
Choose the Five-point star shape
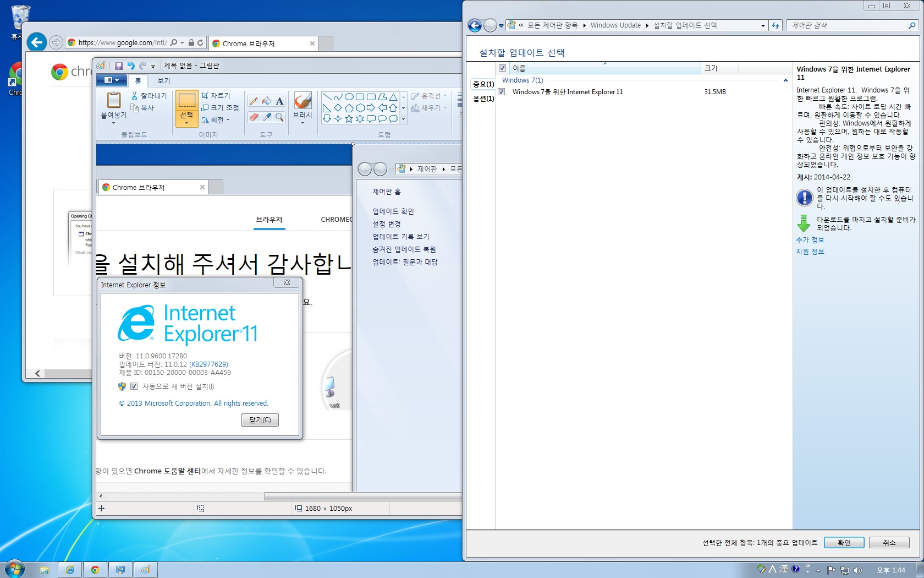click(349, 119)
